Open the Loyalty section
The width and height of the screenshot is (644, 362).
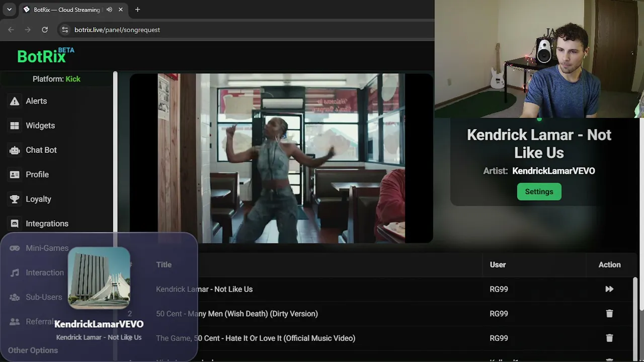pos(38,199)
